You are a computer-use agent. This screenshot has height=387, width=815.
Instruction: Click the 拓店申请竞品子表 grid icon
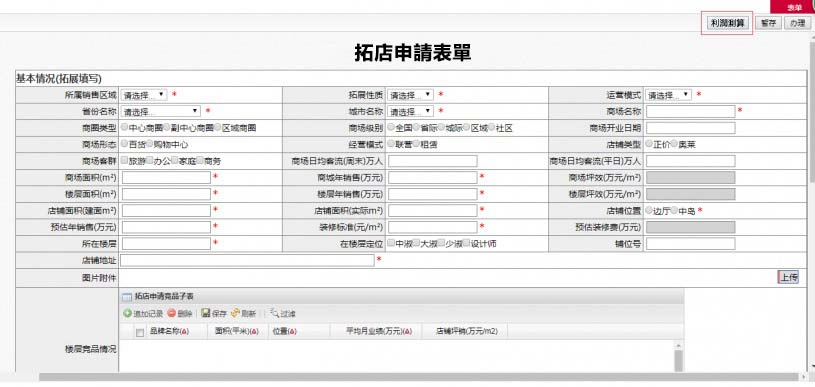tap(127, 297)
